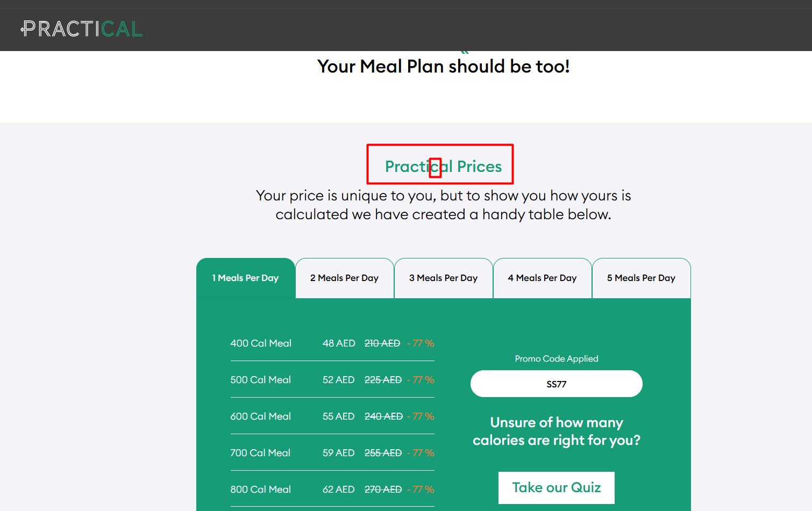Click the "Your Meal Plan should be too!" heading

pyautogui.click(x=444, y=67)
